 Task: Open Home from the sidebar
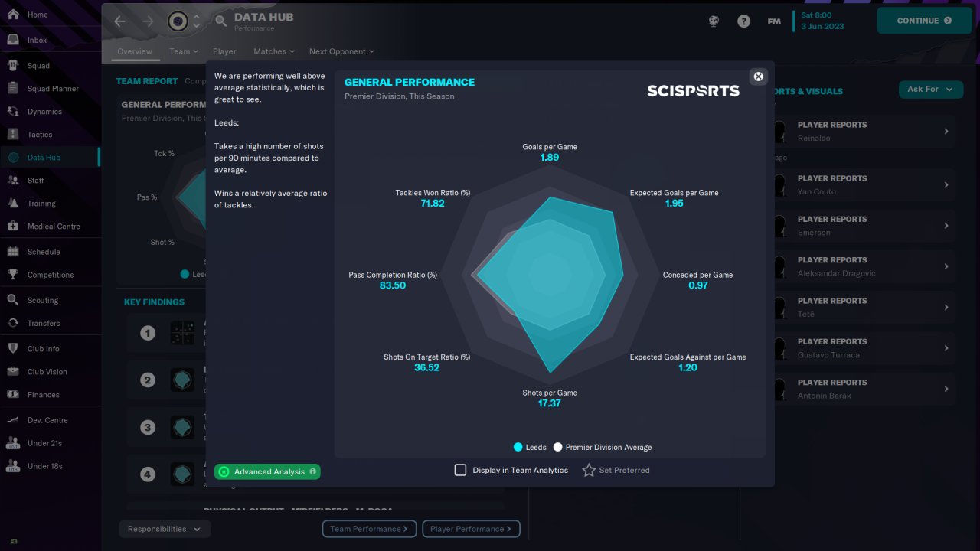51,15
